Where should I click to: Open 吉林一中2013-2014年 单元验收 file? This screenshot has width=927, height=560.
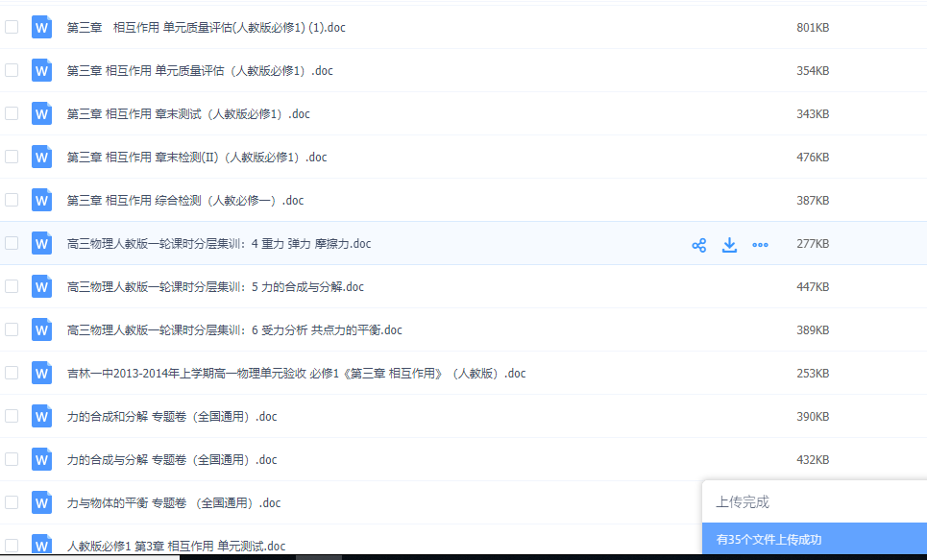296,373
